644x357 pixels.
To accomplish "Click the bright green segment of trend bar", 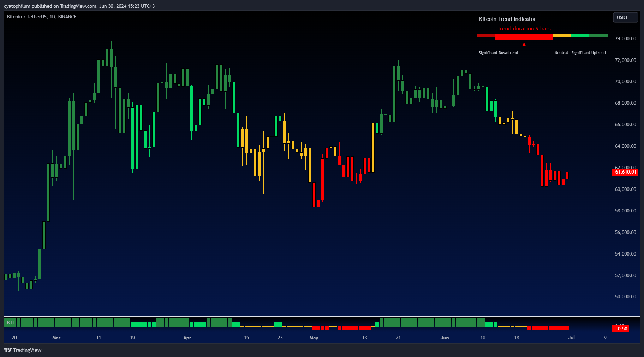I will pos(579,35).
